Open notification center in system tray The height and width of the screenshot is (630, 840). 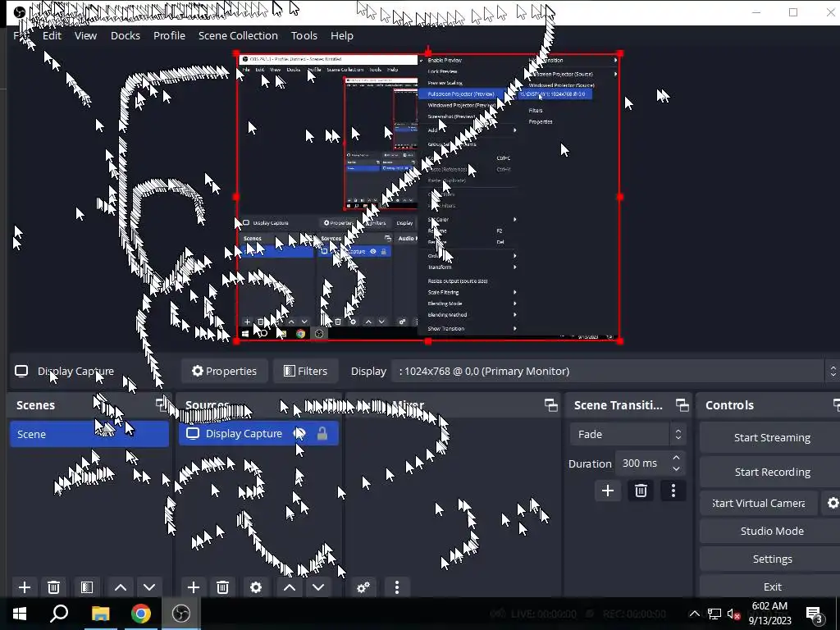[x=815, y=614]
